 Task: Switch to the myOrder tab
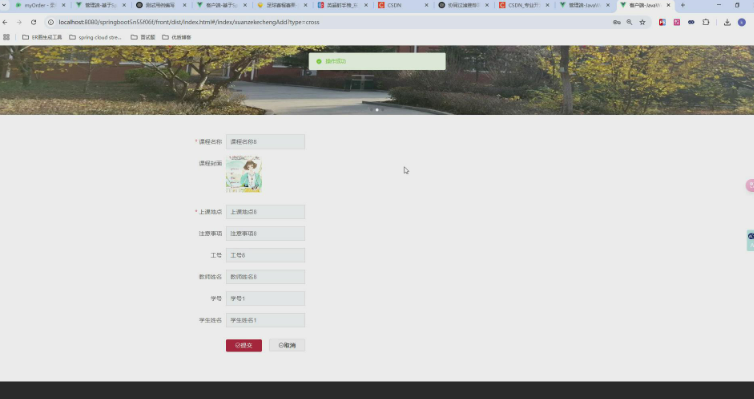point(40,5)
